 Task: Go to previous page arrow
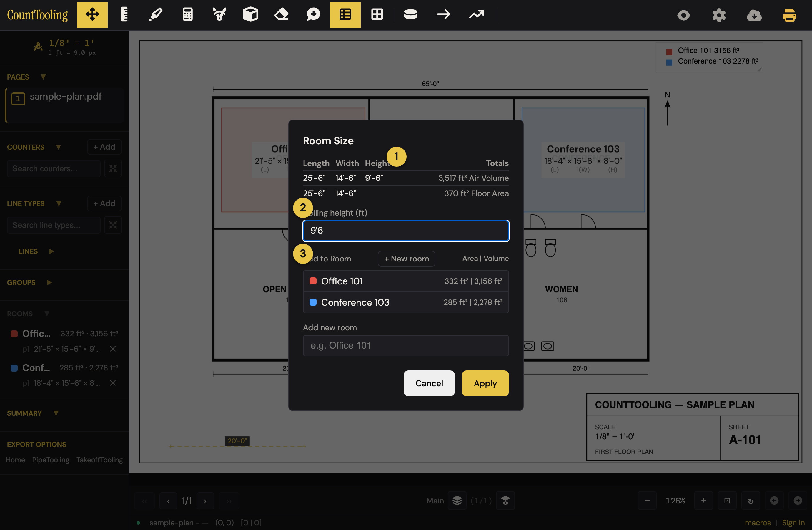coord(168,501)
